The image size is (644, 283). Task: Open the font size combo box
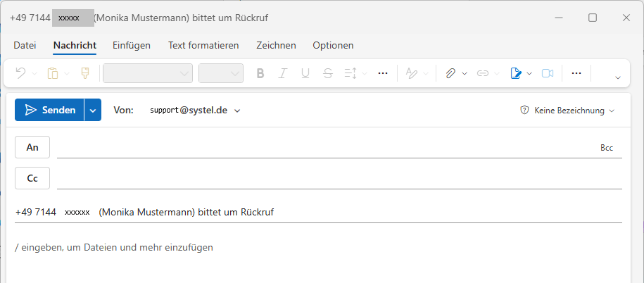(x=221, y=73)
